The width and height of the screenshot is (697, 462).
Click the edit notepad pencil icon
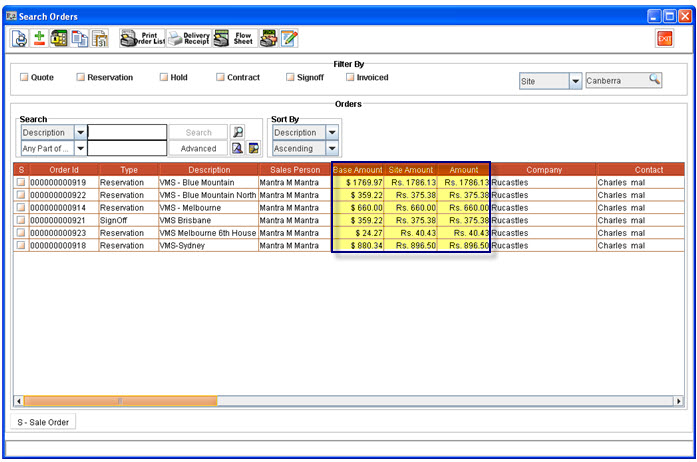(x=289, y=38)
